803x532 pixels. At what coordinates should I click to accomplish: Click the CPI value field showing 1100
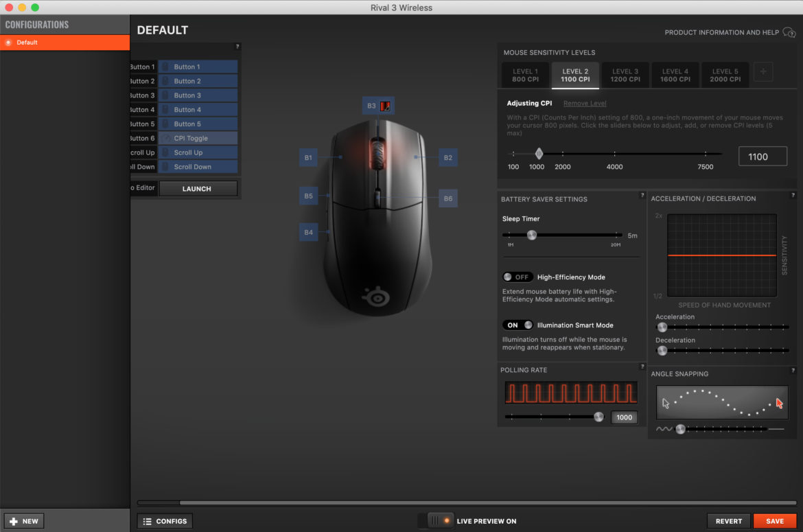point(763,157)
